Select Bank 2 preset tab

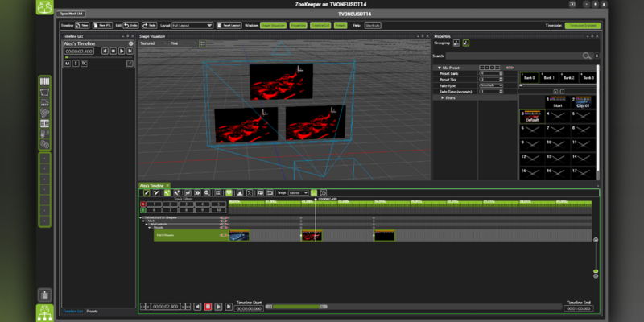[x=568, y=77]
